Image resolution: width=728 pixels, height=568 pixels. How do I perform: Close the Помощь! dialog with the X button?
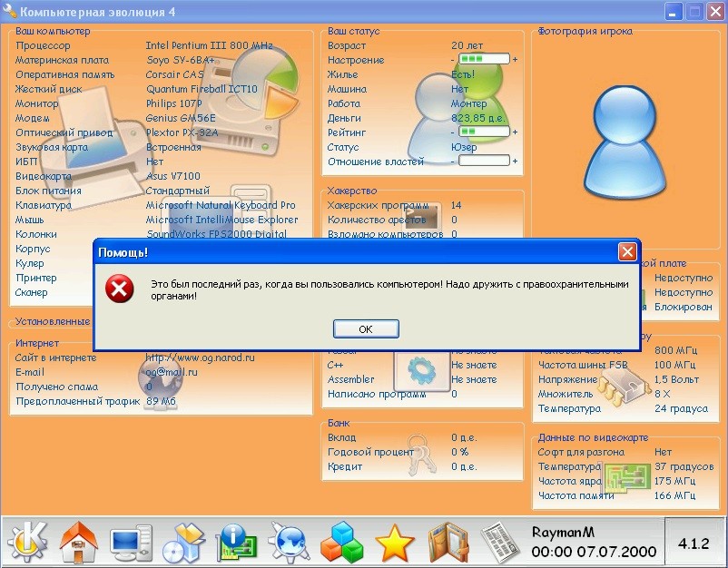pyautogui.click(x=627, y=252)
